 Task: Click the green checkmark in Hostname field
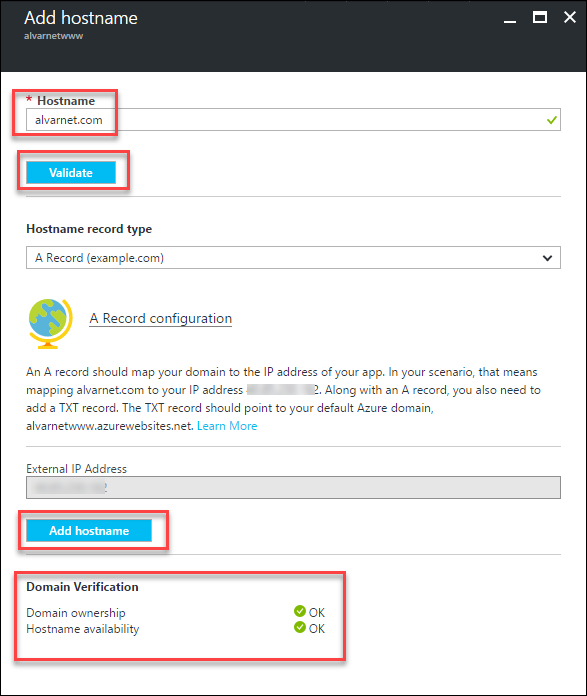click(551, 120)
